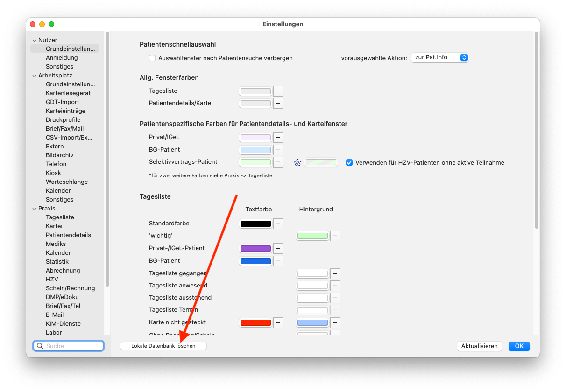Select Patientendetails in the sidebar
Viewport: 566px width, 392px height.
tap(68, 235)
